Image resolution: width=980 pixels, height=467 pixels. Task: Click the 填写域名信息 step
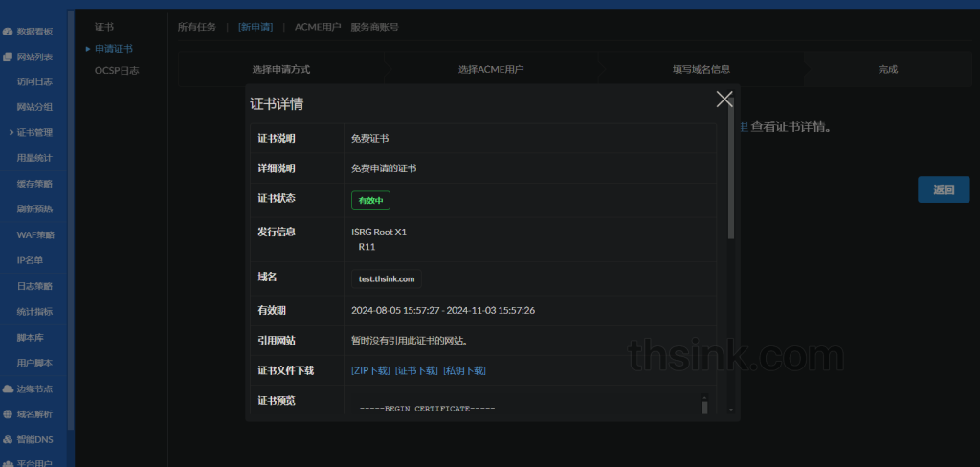702,70
